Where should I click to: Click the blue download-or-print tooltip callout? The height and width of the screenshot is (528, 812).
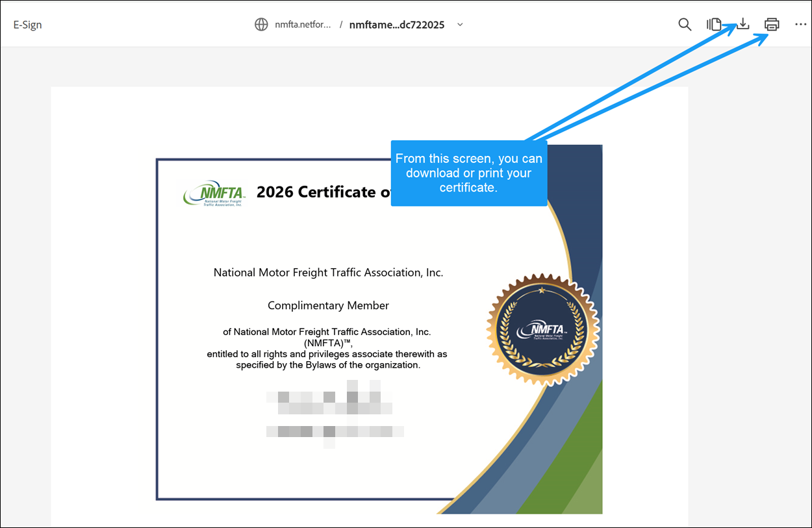(468, 173)
